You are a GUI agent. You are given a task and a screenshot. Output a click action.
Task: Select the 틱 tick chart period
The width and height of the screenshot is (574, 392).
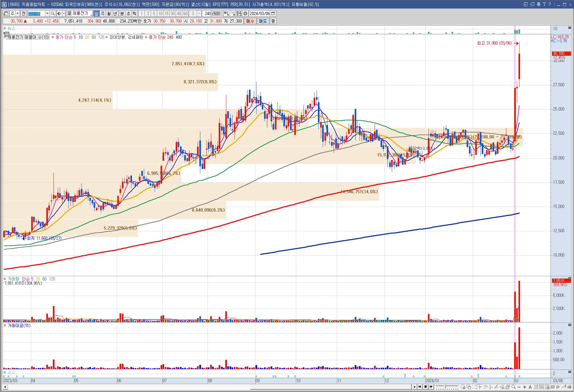[135, 13]
